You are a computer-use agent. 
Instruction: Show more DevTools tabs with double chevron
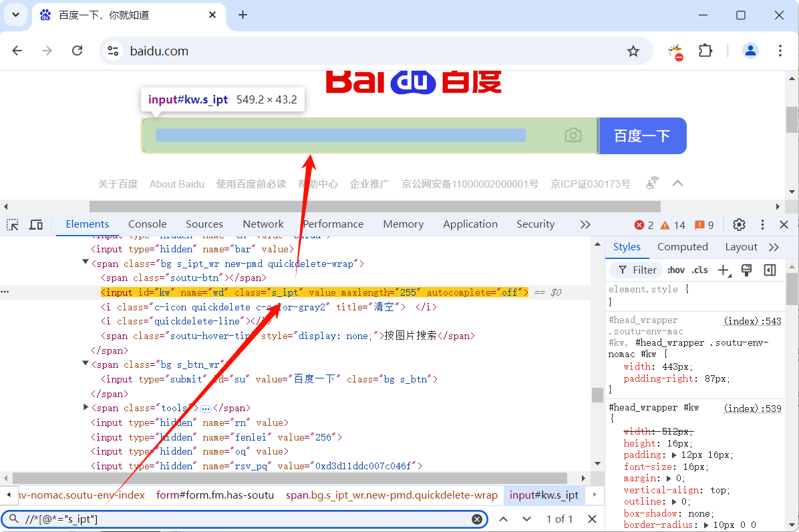[x=585, y=224]
